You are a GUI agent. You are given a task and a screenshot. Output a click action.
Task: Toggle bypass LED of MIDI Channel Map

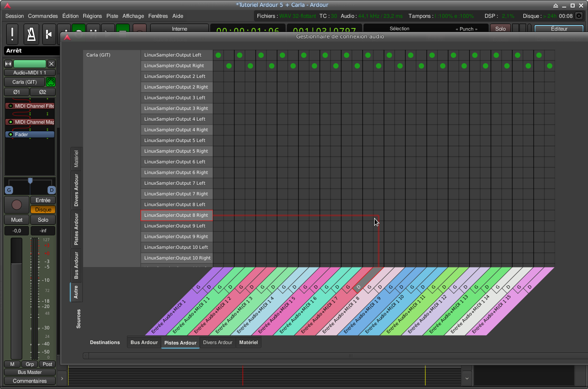[x=11, y=122]
